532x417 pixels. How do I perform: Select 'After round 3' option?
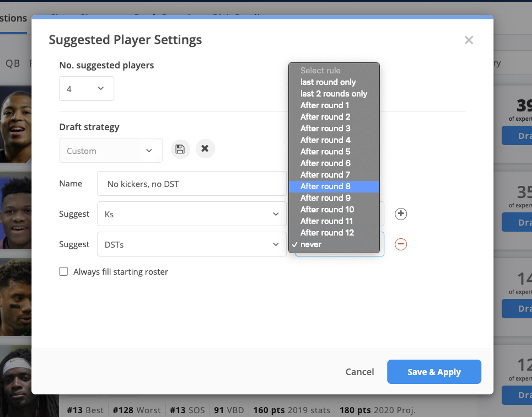pyautogui.click(x=334, y=129)
